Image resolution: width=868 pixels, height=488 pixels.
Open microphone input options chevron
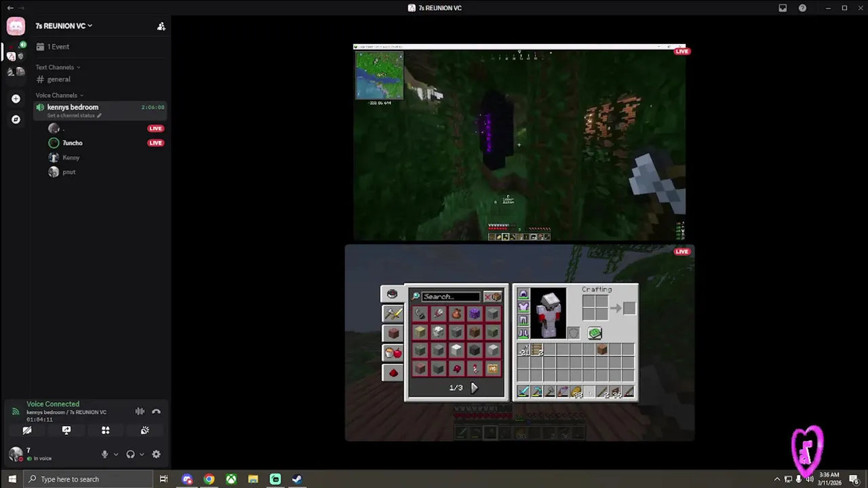click(x=116, y=455)
